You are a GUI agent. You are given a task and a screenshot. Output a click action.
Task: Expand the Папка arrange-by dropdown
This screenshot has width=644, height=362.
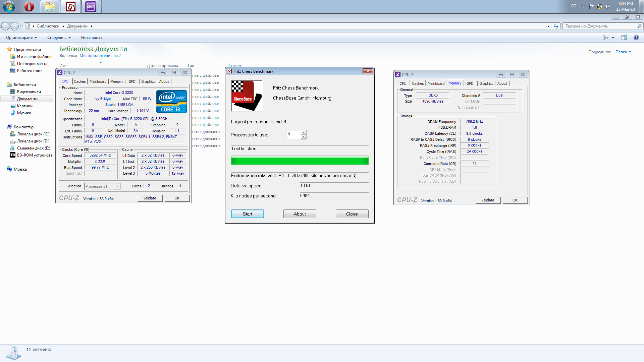[x=624, y=52]
